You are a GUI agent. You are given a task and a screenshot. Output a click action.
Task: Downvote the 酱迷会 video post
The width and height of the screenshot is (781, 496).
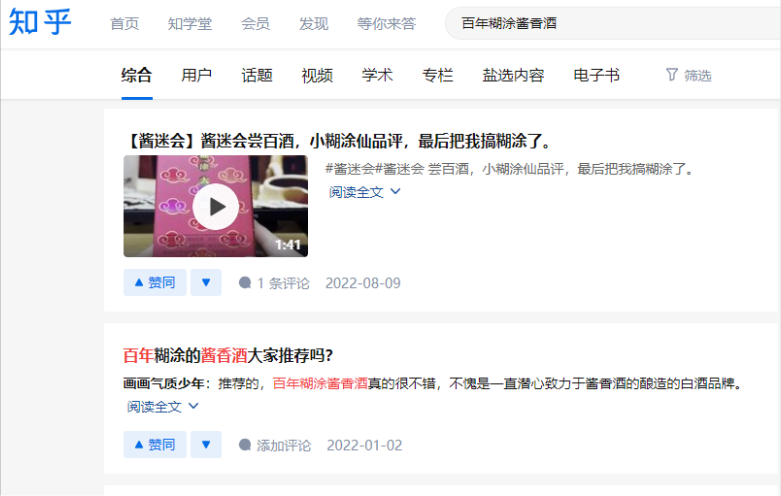206,282
